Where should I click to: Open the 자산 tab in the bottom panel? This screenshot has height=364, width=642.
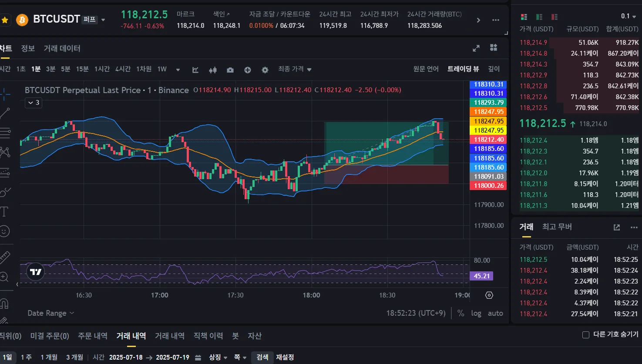pyautogui.click(x=255, y=336)
